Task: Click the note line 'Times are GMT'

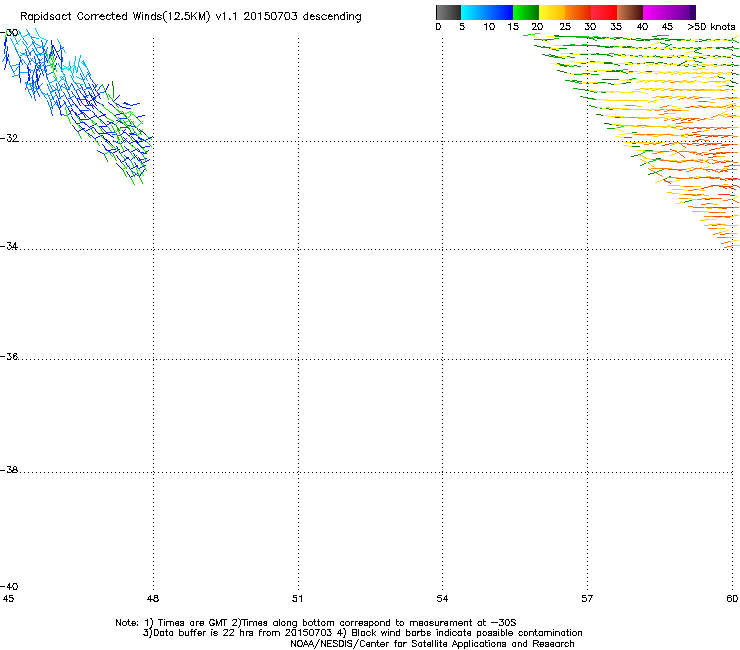Action: [193, 623]
